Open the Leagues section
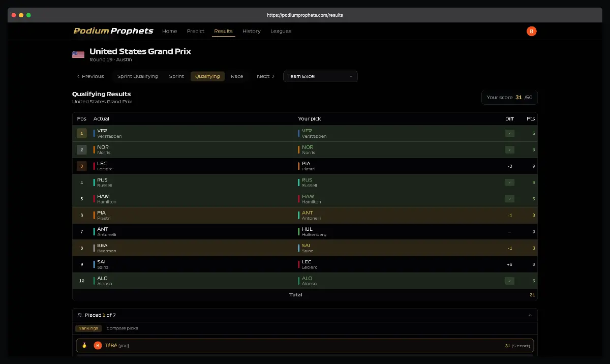This screenshot has height=364, width=610. (x=281, y=31)
